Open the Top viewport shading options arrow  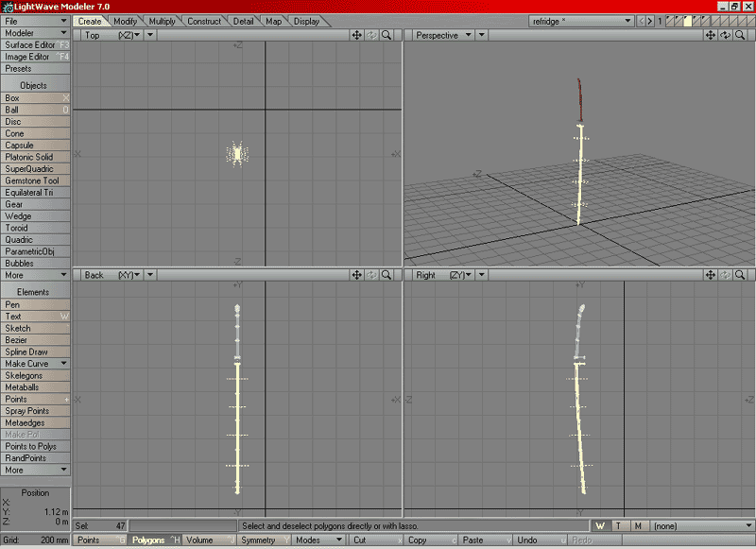tap(150, 35)
